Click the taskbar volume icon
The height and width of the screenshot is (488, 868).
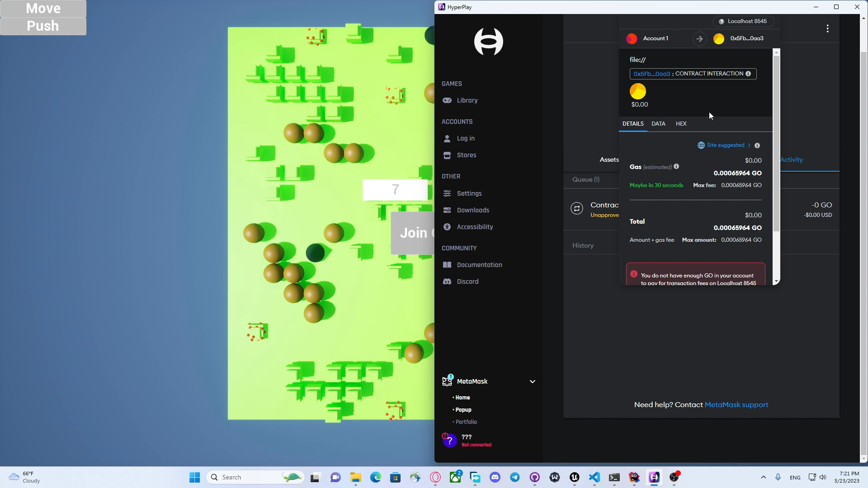click(x=823, y=477)
